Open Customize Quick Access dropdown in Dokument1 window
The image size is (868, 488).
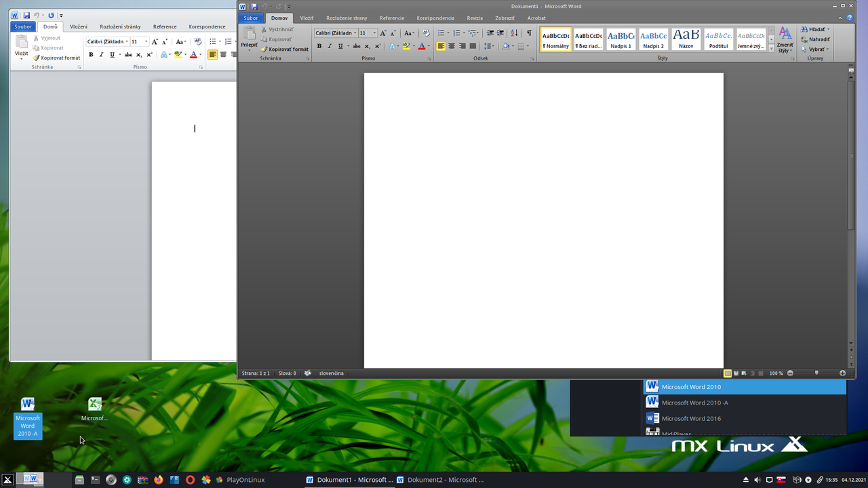click(289, 7)
